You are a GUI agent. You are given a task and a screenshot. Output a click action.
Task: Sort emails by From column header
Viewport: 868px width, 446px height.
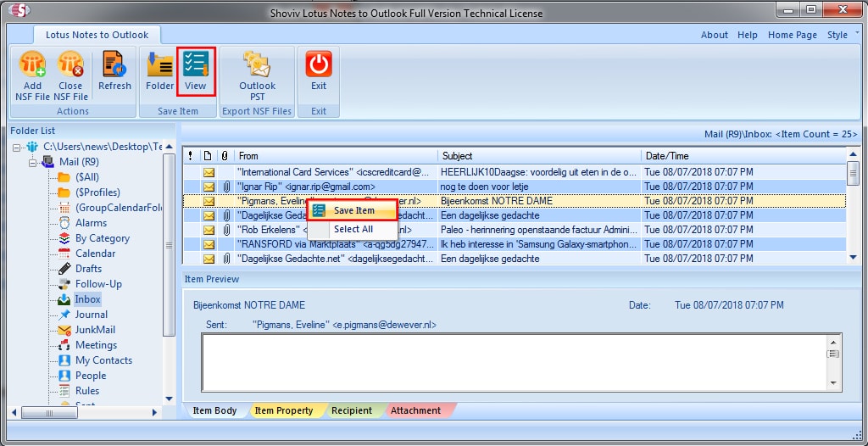336,156
